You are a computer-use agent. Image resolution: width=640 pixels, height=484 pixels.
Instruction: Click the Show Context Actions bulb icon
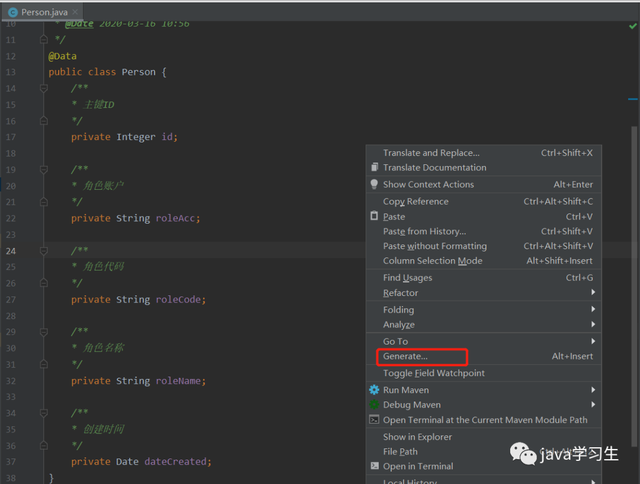[374, 184]
